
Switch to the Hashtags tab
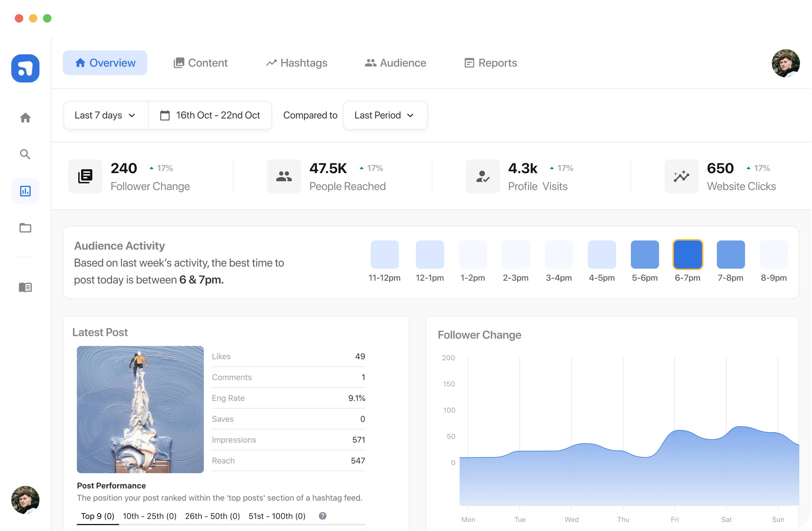tap(296, 63)
